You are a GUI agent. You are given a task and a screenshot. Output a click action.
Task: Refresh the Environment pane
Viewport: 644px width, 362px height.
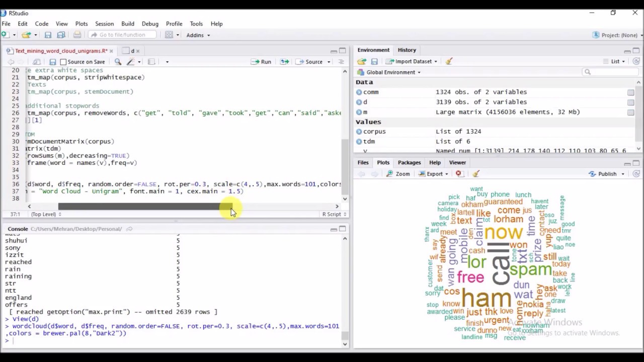pos(636,61)
